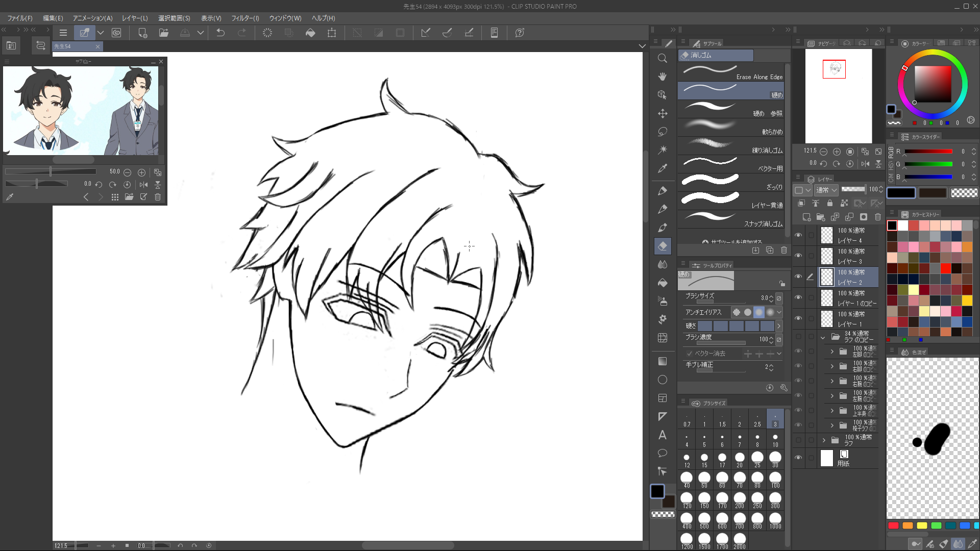The image size is (980, 551).
Task: Toggle the ベクター消去 checkbox
Action: [690, 354]
